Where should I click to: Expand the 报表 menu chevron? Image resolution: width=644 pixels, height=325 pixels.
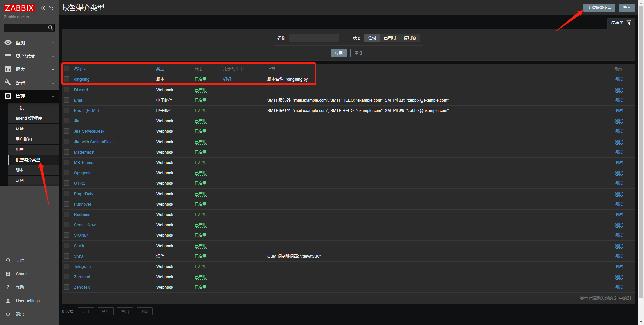click(53, 70)
